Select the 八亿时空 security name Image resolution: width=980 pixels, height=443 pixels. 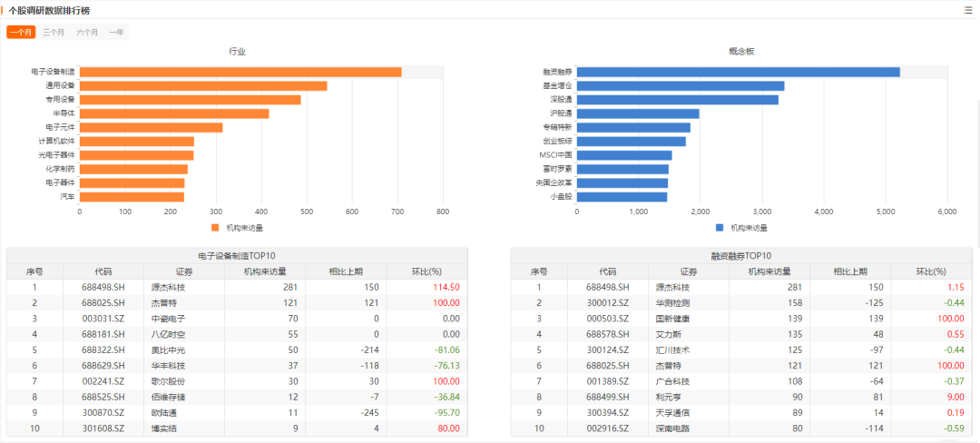pos(168,334)
